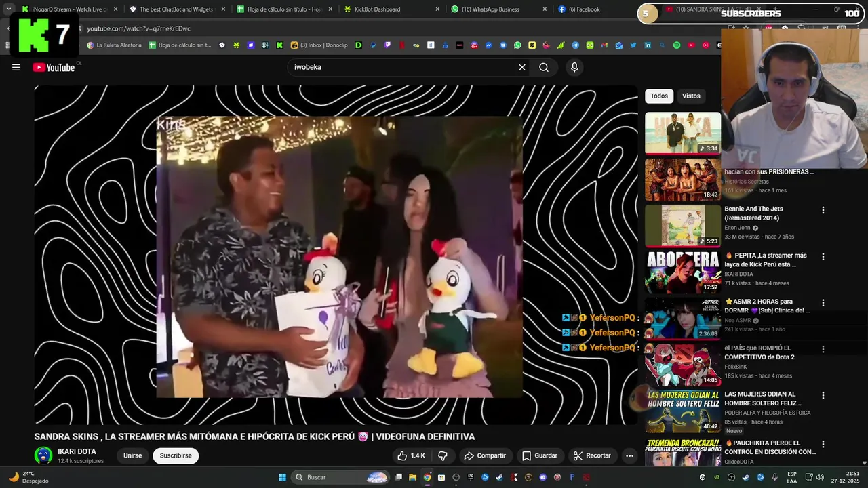Select the Vistos filter chip
This screenshot has width=868, height=488.
691,96
